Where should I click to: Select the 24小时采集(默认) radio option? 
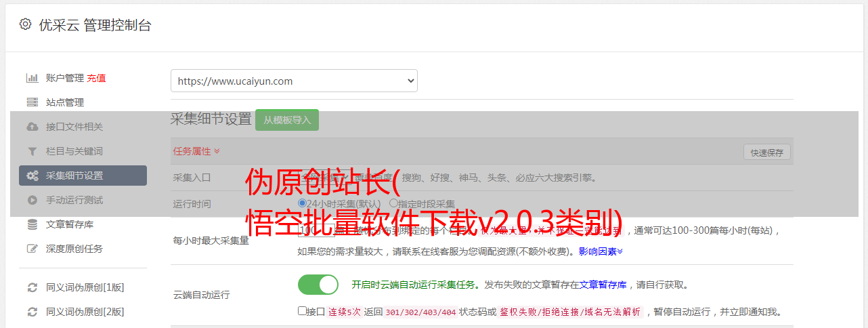(x=302, y=203)
